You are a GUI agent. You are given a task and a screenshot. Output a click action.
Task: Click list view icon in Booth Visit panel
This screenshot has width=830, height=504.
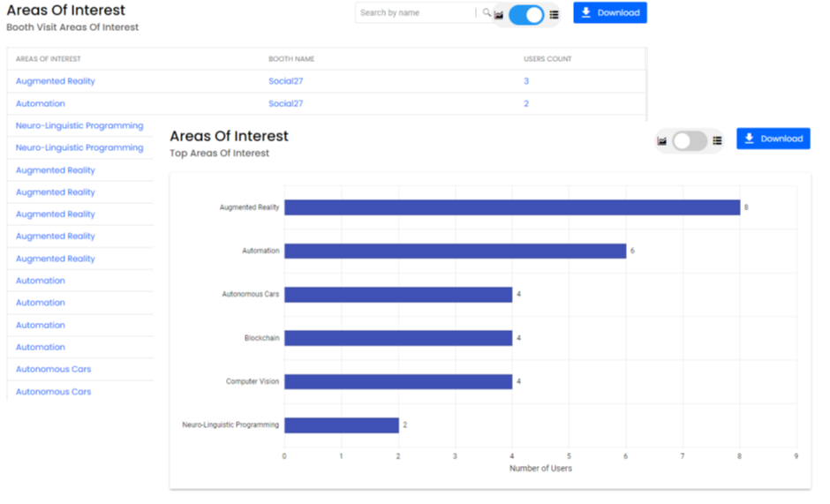pos(554,15)
